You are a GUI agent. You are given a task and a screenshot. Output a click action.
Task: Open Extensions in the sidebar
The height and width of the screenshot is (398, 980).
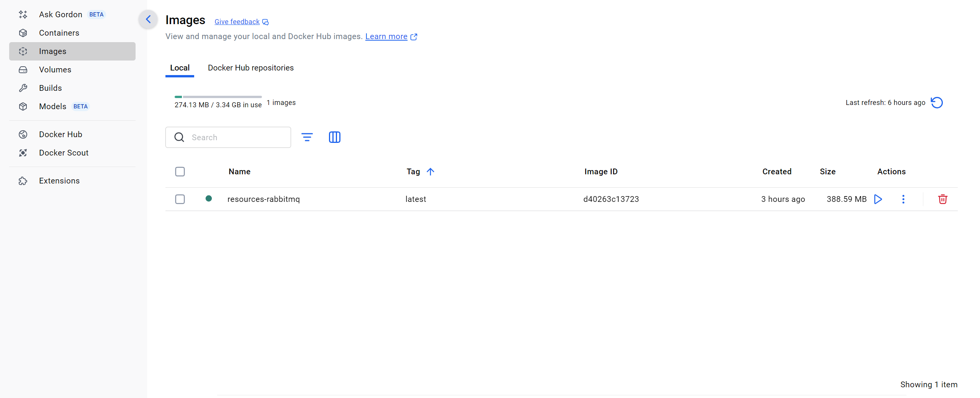coord(72,181)
